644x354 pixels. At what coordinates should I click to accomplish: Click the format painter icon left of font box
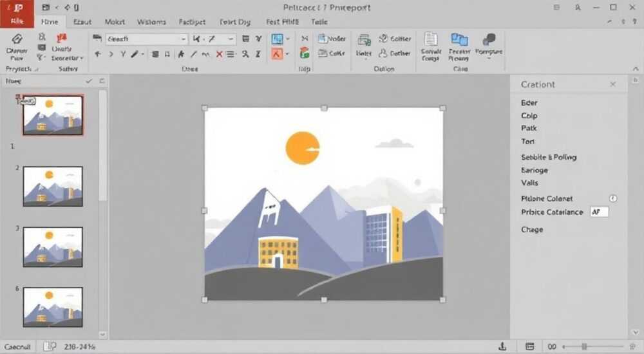pos(97,39)
